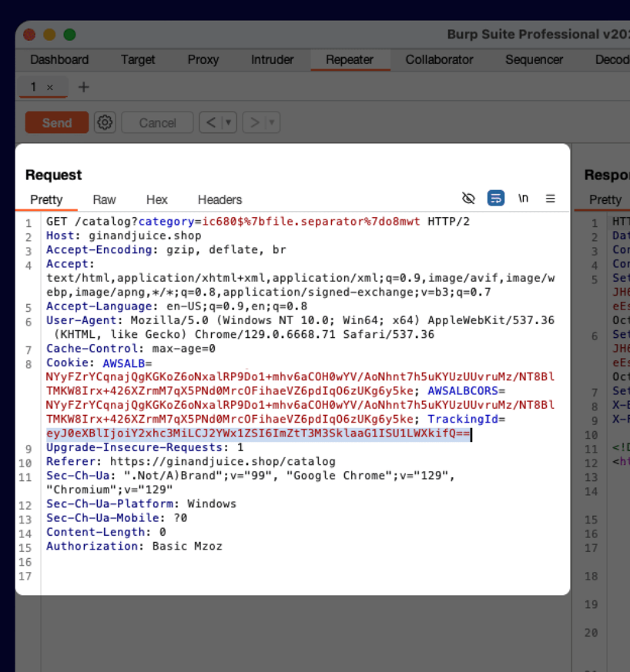The width and height of the screenshot is (630, 672).
Task: Go forward to next request arrow
Action: coord(254,123)
